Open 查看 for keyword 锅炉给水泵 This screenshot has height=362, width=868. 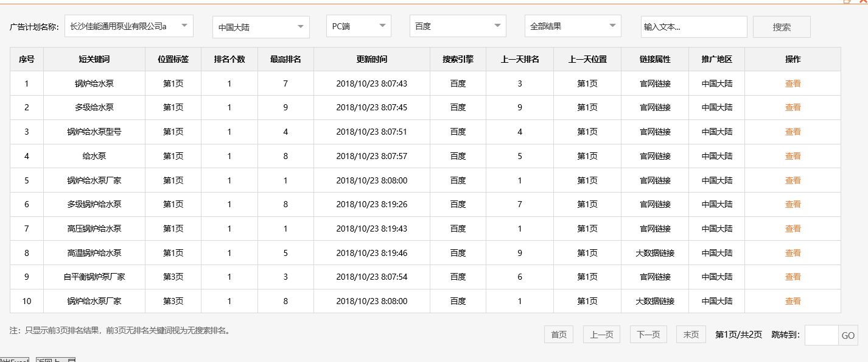(793, 83)
